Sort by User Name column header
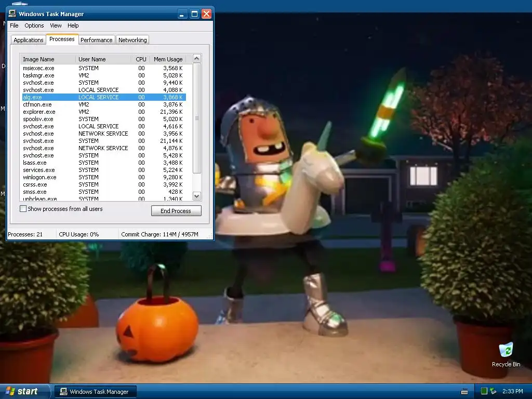This screenshot has width=532, height=399. (x=103, y=59)
